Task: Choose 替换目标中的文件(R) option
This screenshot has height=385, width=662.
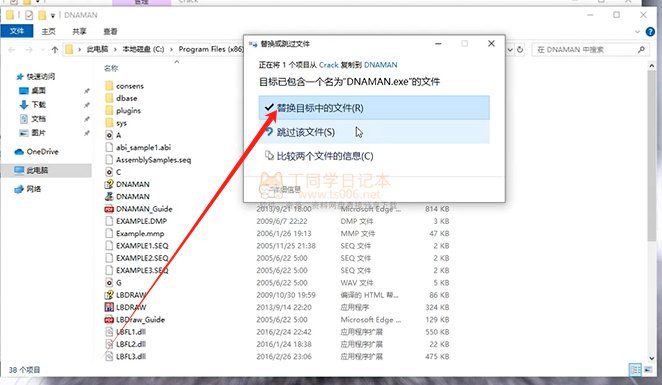Action: click(x=374, y=108)
